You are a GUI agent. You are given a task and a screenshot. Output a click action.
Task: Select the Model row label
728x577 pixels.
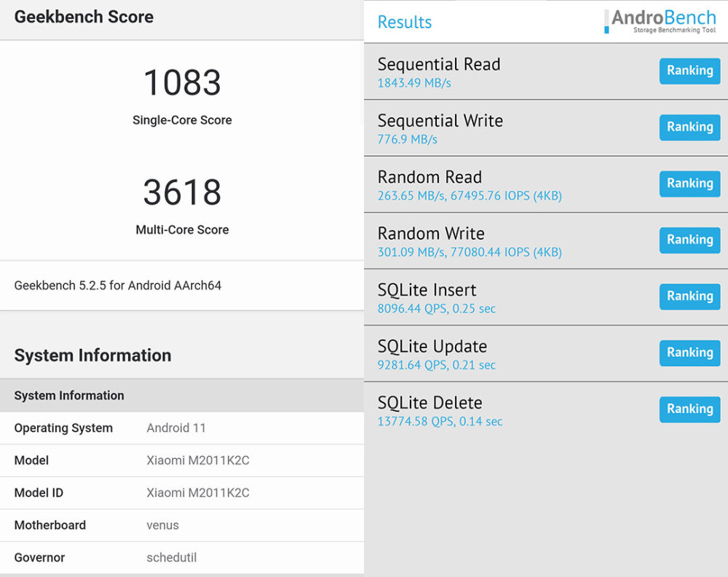[31, 460]
